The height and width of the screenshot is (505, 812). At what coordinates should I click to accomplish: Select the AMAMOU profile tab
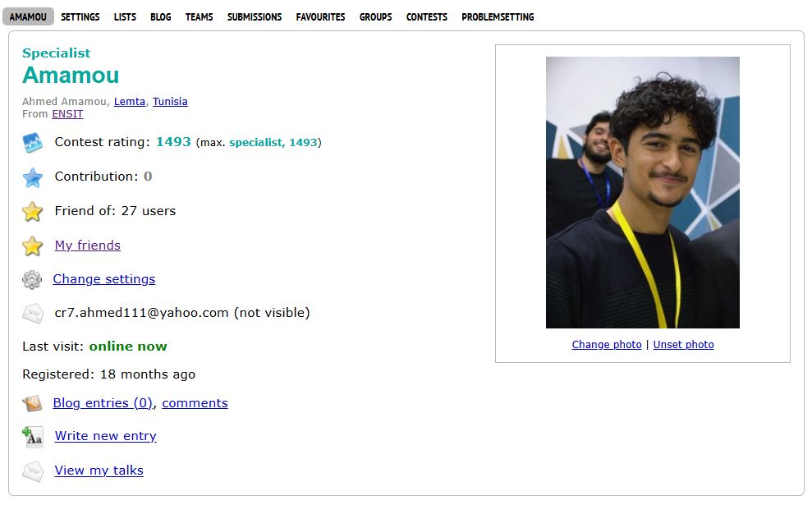pyautogui.click(x=28, y=17)
